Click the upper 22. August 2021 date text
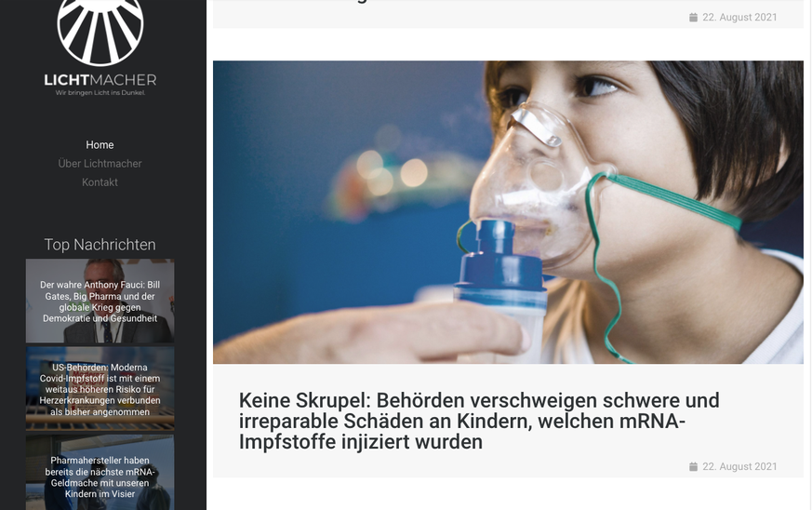This screenshot has height=510, width=812. click(x=739, y=17)
